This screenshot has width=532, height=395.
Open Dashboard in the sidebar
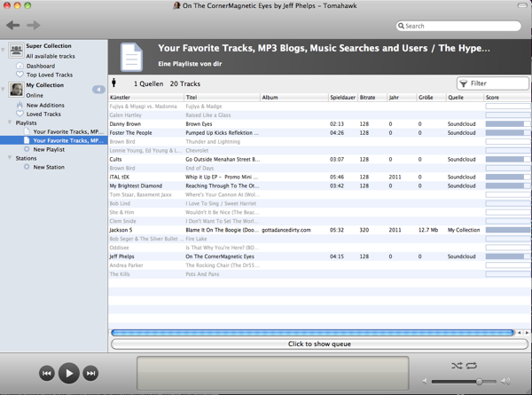(41, 66)
